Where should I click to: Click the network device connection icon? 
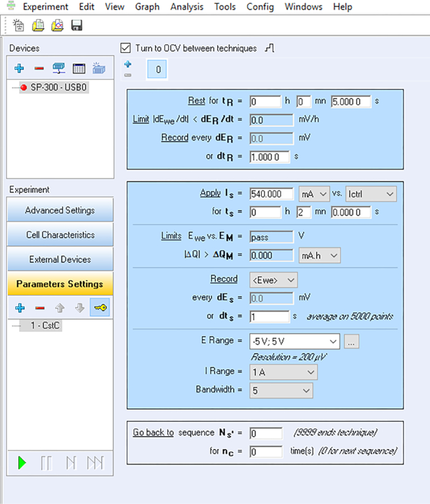coord(59,68)
